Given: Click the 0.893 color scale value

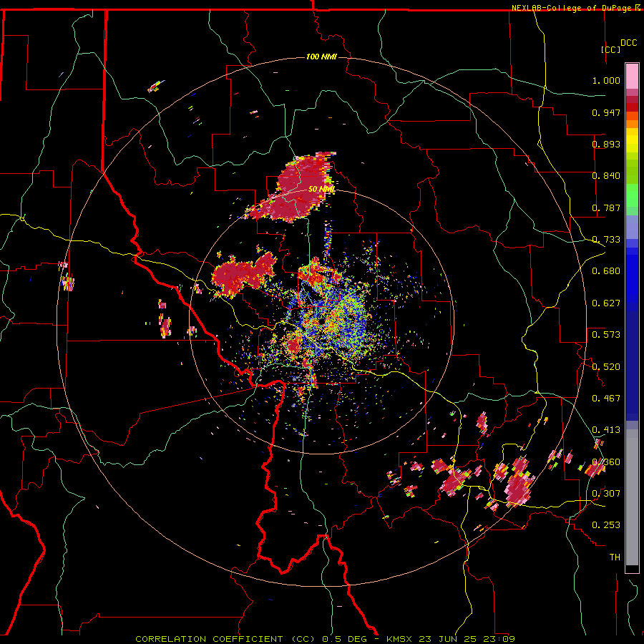Looking at the screenshot, I should [606, 144].
